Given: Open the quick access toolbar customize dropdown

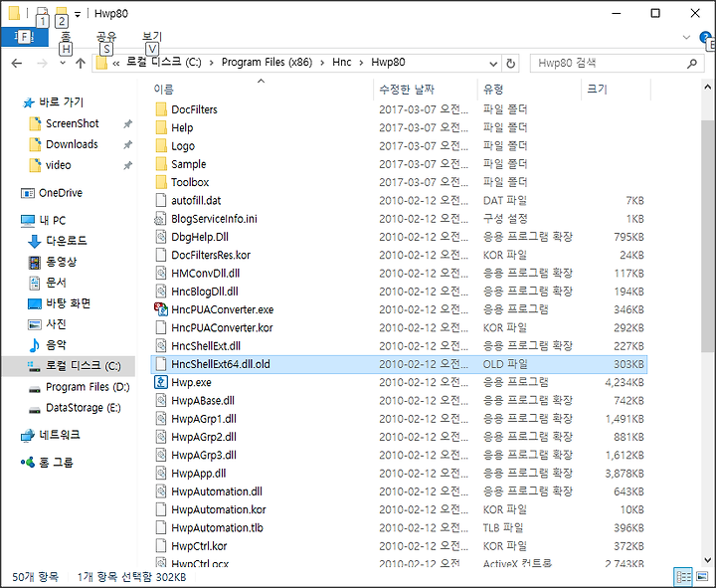Looking at the screenshot, I should pyautogui.click(x=78, y=14).
